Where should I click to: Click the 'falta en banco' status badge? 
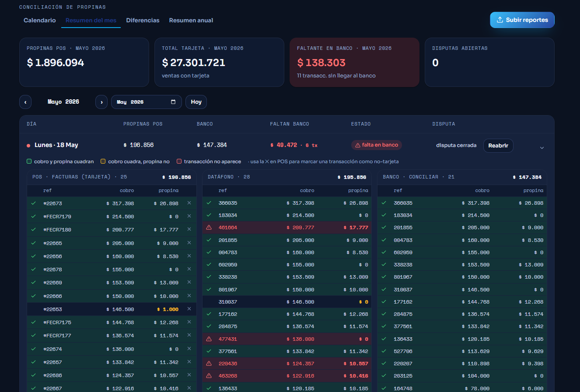pyautogui.click(x=377, y=145)
